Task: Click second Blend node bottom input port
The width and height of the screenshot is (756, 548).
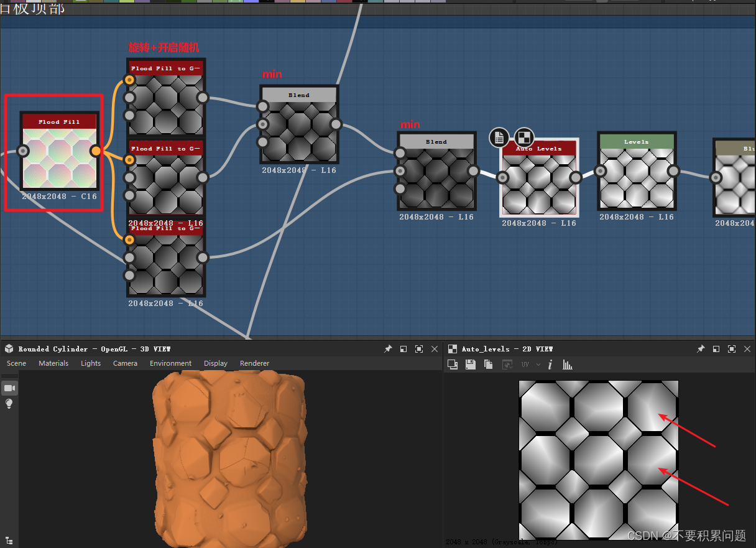Action: [400, 188]
